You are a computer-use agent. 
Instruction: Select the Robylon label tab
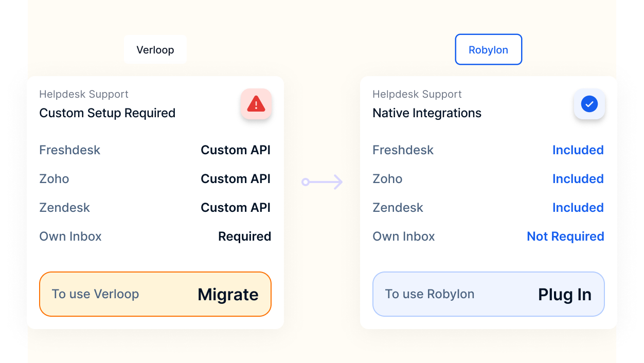489,50
